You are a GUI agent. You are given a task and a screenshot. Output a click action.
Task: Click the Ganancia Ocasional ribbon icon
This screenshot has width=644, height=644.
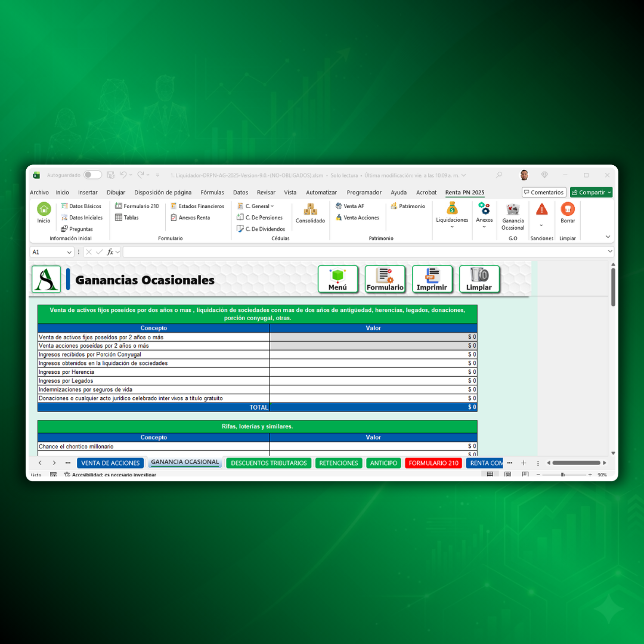[x=513, y=209]
